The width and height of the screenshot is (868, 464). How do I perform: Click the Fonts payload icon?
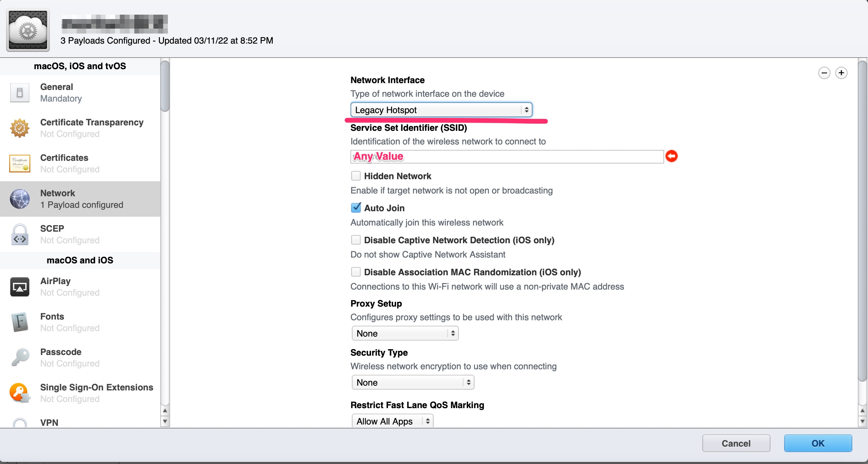point(20,322)
